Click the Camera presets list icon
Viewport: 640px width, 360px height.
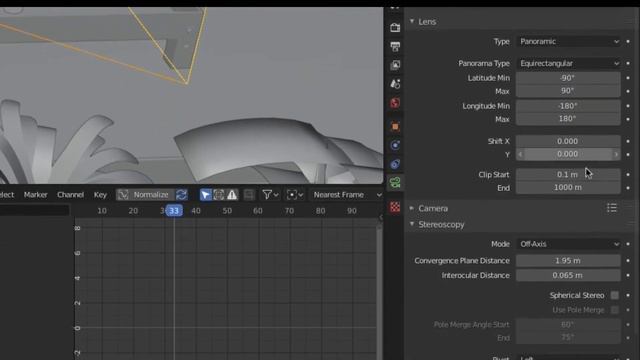(611, 208)
